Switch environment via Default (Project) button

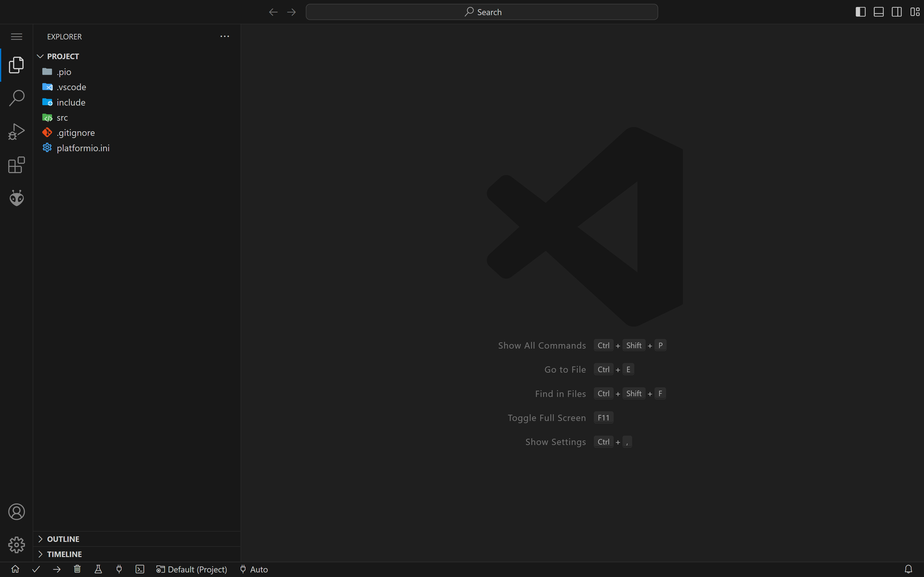(192, 569)
